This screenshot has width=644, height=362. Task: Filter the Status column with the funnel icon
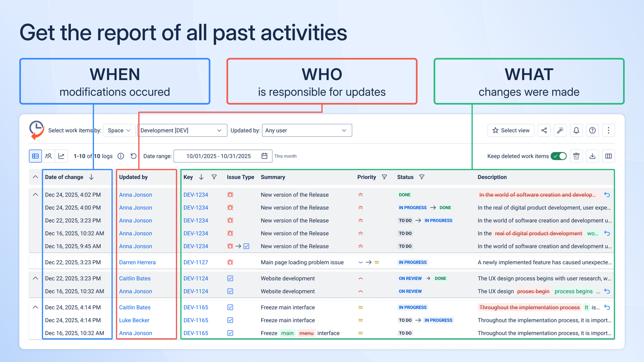[422, 177]
